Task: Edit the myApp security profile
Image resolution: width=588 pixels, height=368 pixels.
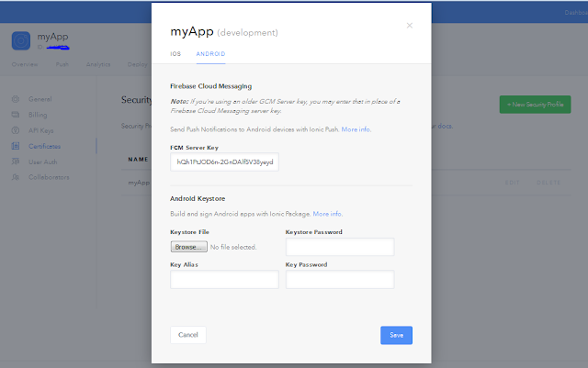Action: tap(512, 183)
